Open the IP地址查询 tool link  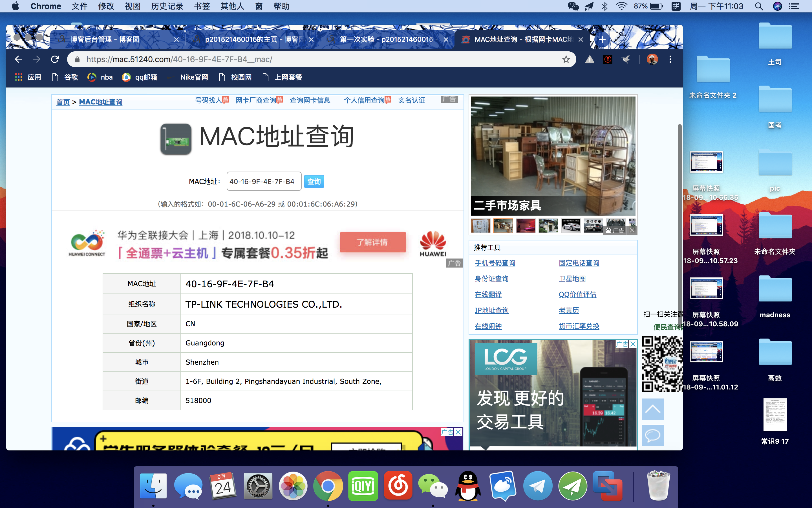pyautogui.click(x=491, y=310)
